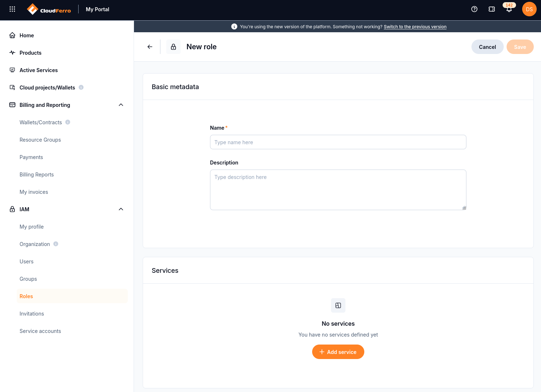Open Invitations
Viewport: 541px width, 392px height.
pyautogui.click(x=32, y=314)
